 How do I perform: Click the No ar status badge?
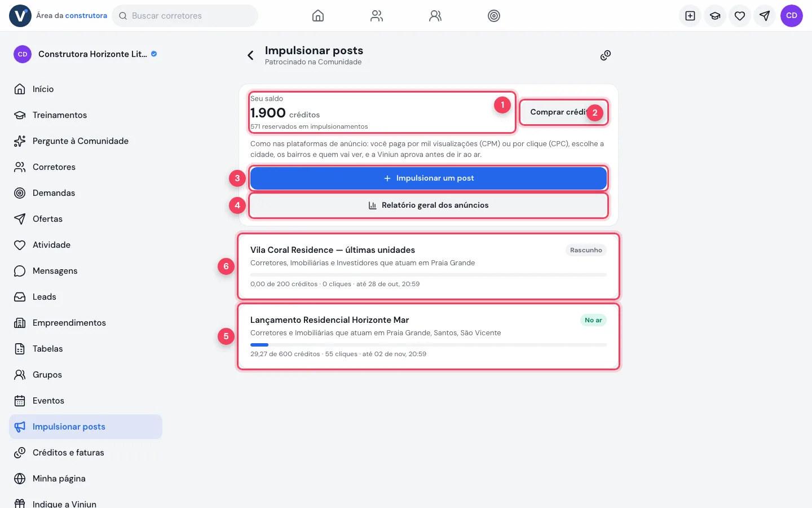tap(593, 320)
